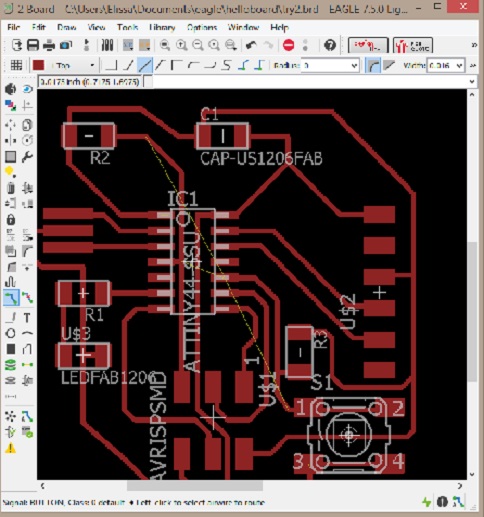Select the right-angle wire bend style
484x517 pixels.
tap(111, 65)
